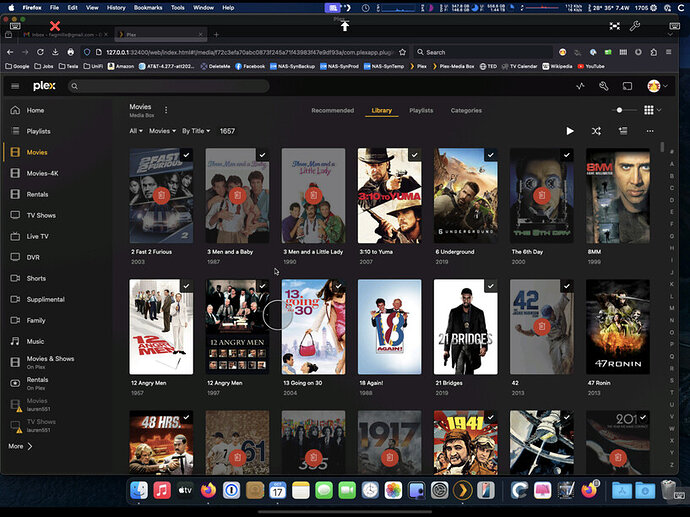Image resolution: width=690 pixels, height=517 pixels.
Task: Reload the page in Firefox
Action: coord(40,52)
